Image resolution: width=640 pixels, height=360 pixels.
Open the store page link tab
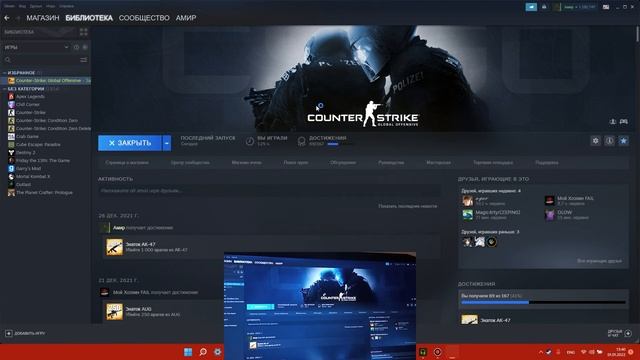(x=127, y=162)
